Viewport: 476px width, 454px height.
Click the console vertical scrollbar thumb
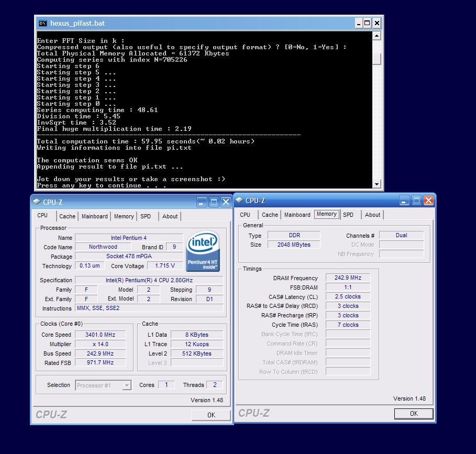pos(377,59)
